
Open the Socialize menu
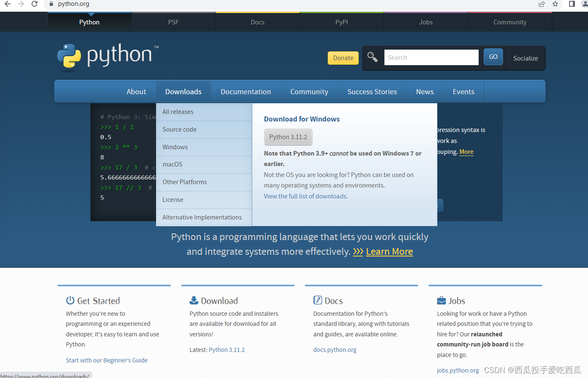pyautogui.click(x=526, y=58)
